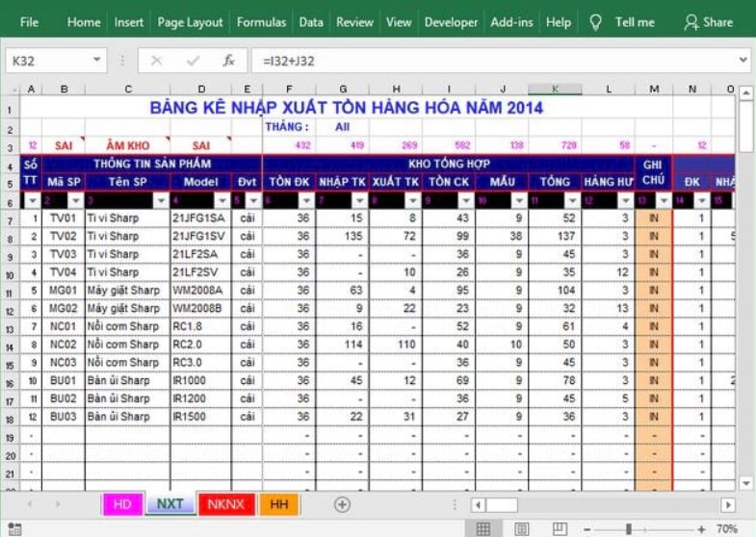Image resolution: width=756 pixels, height=537 pixels.
Task: Open the Review tab
Action: coord(354,22)
